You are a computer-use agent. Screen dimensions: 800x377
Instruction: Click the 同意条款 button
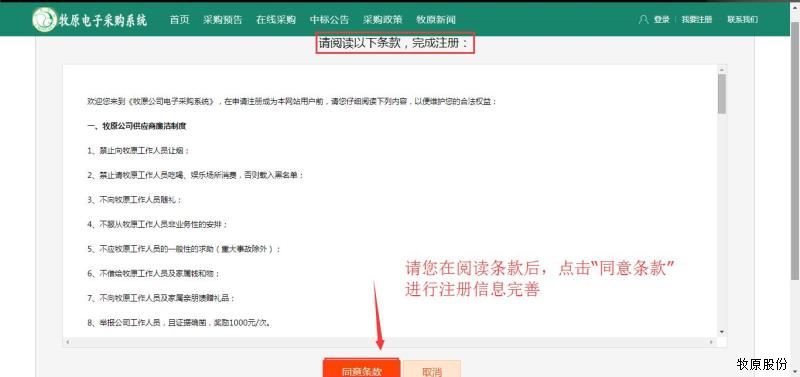point(362,369)
